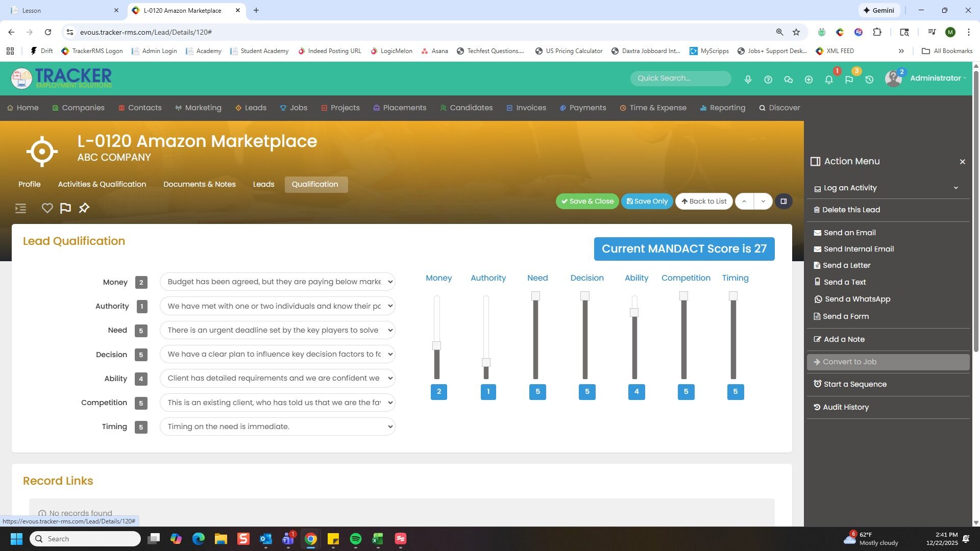Click the heart favorite icon

click(47, 208)
